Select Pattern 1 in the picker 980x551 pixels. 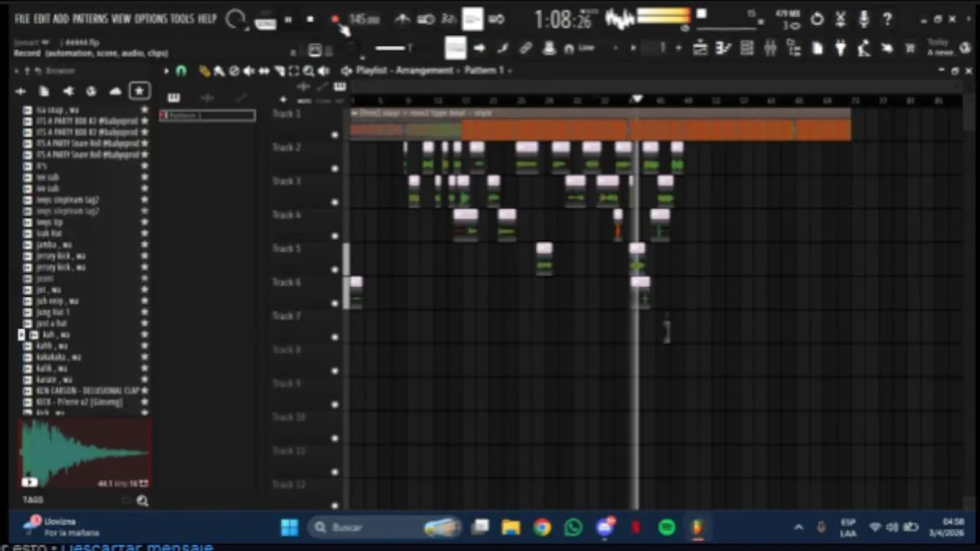coord(207,115)
